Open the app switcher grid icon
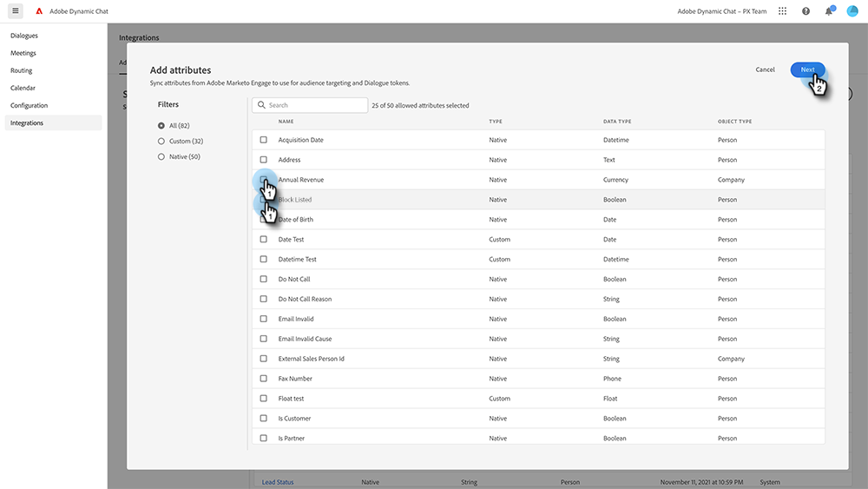 pos(782,11)
